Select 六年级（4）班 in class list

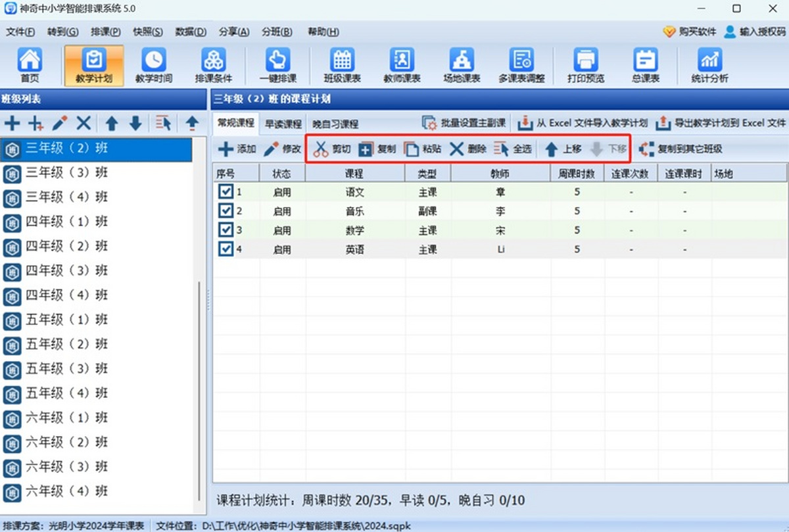pyautogui.click(x=97, y=491)
